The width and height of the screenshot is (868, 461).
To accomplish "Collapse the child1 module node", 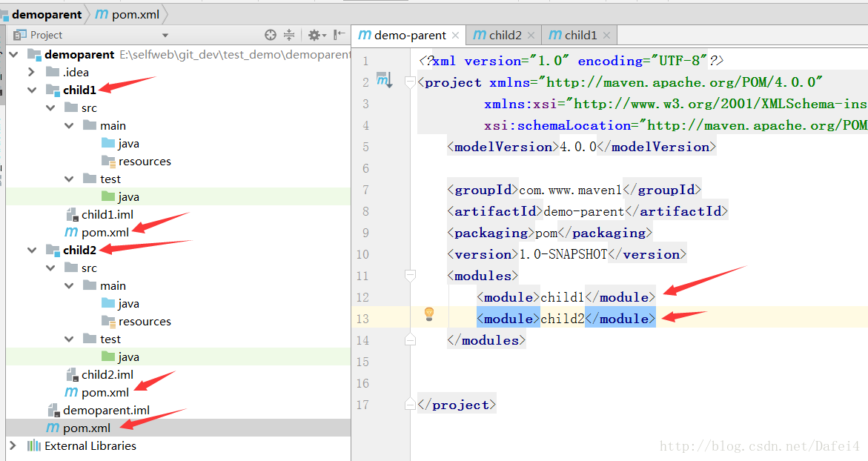I will point(32,90).
